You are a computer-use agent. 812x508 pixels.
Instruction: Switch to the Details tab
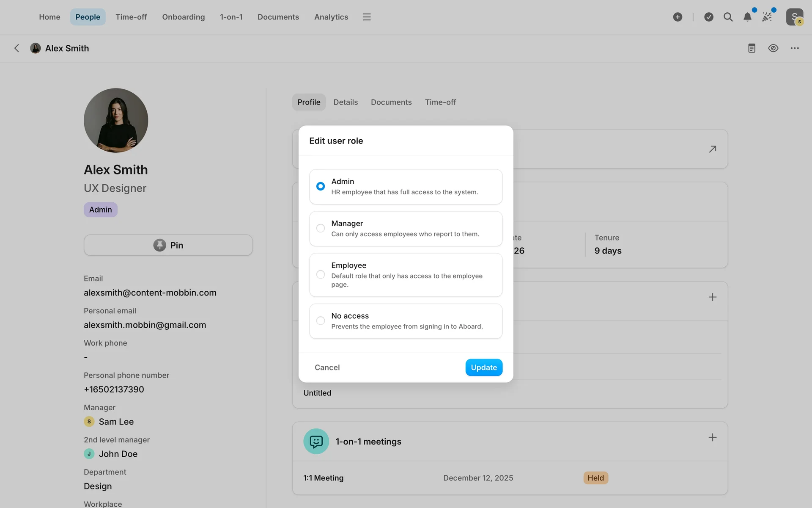coord(346,102)
